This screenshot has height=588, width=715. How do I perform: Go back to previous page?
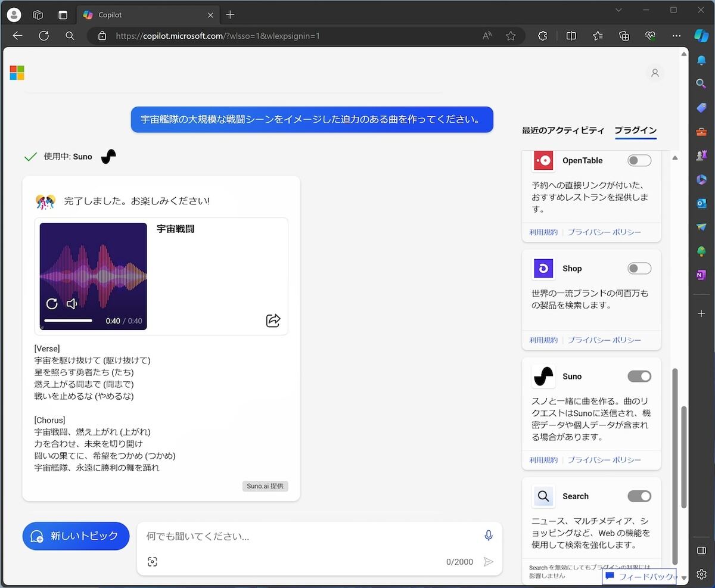(x=17, y=36)
